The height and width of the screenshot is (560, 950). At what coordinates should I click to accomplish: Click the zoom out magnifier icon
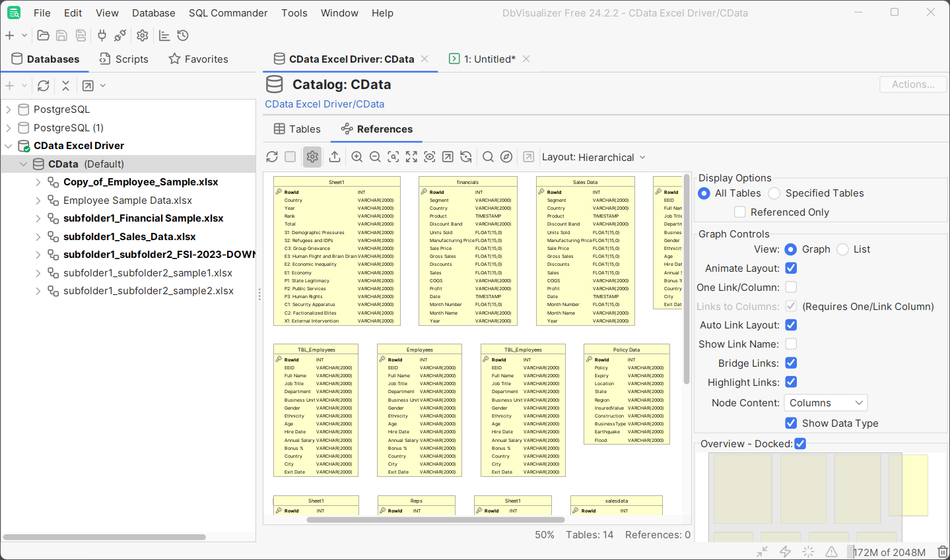375,157
